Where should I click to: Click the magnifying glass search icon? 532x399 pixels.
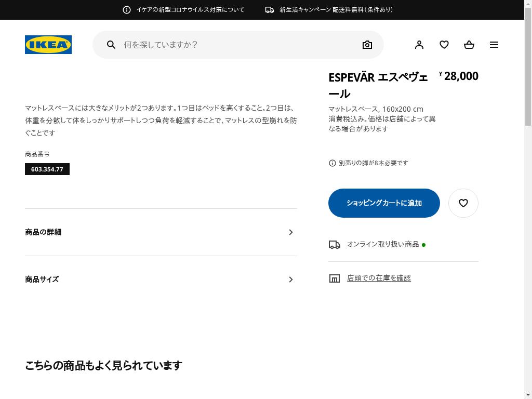[x=111, y=45]
